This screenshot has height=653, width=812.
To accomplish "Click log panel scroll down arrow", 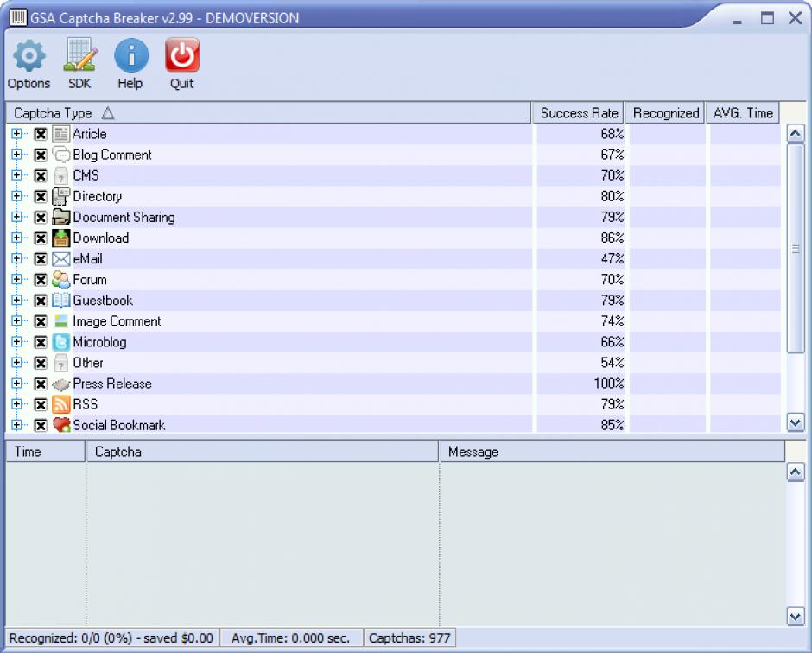I will (796, 616).
